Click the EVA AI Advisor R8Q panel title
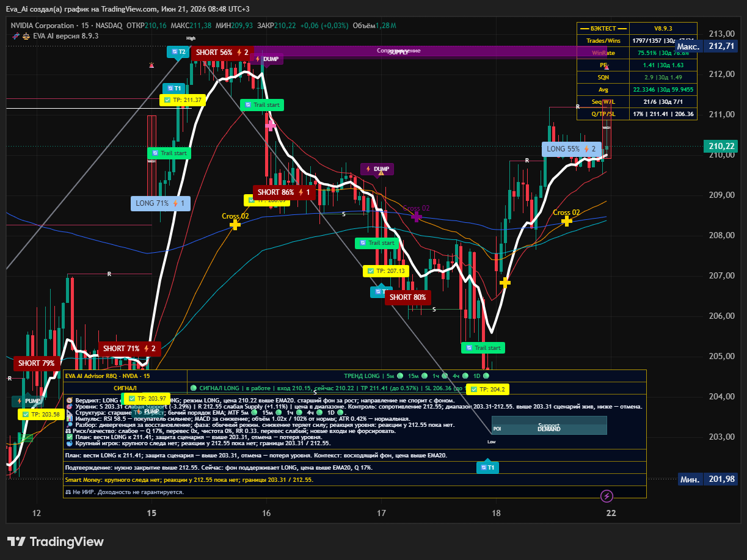 (x=107, y=376)
